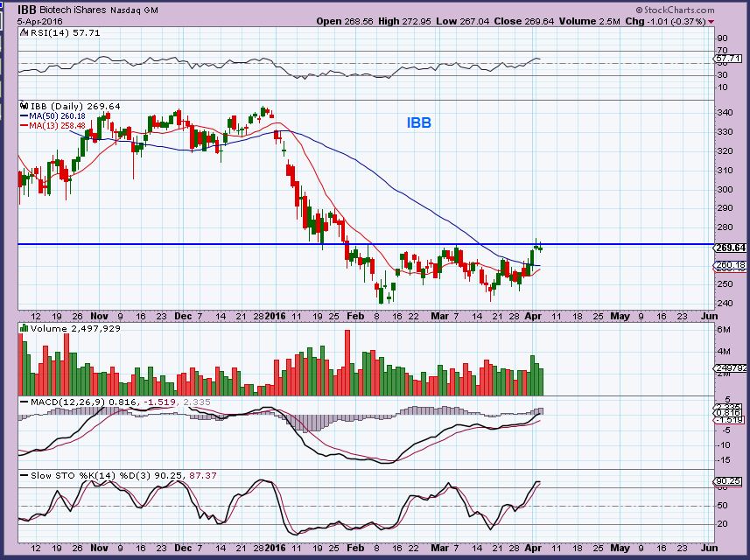Click the MA(50) 260.18 legend text

point(57,116)
